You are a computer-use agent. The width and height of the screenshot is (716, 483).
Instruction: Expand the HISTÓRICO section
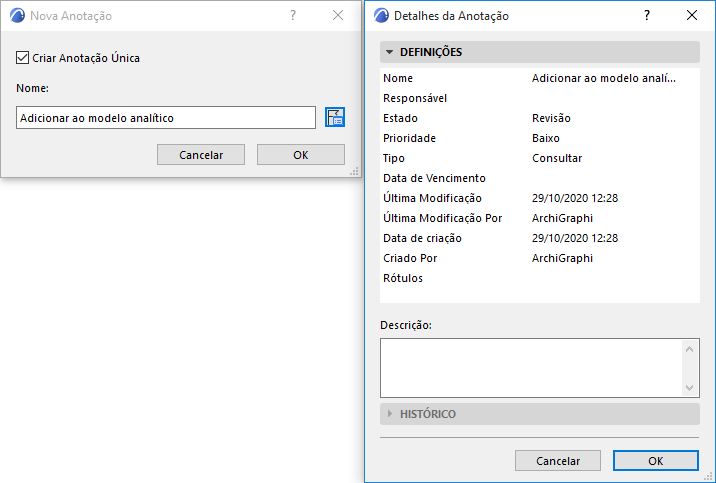point(389,414)
